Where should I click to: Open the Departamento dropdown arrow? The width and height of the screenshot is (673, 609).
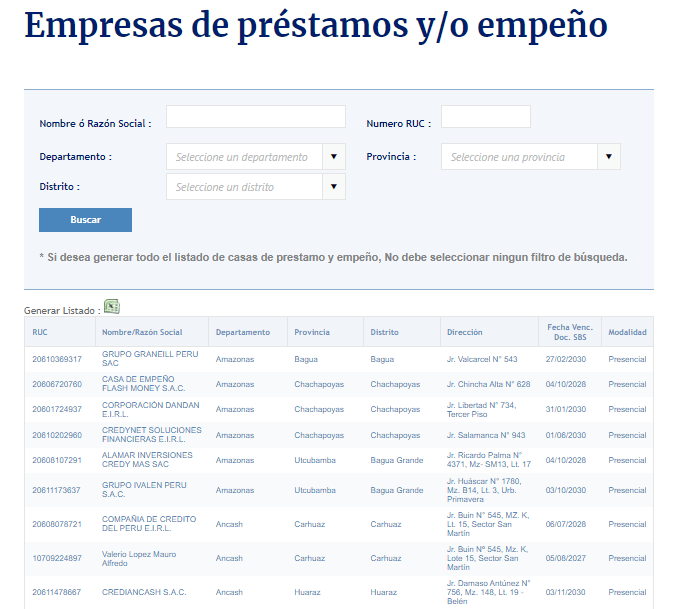click(x=334, y=157)
